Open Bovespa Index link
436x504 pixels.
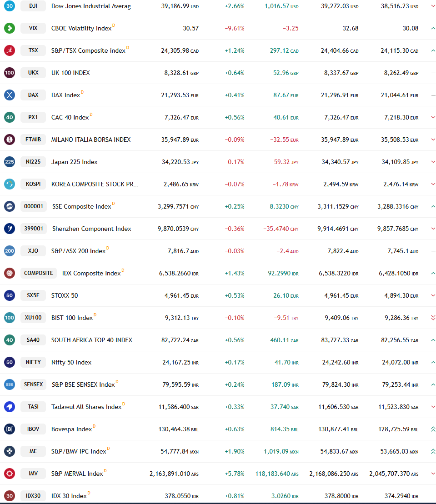71,429
